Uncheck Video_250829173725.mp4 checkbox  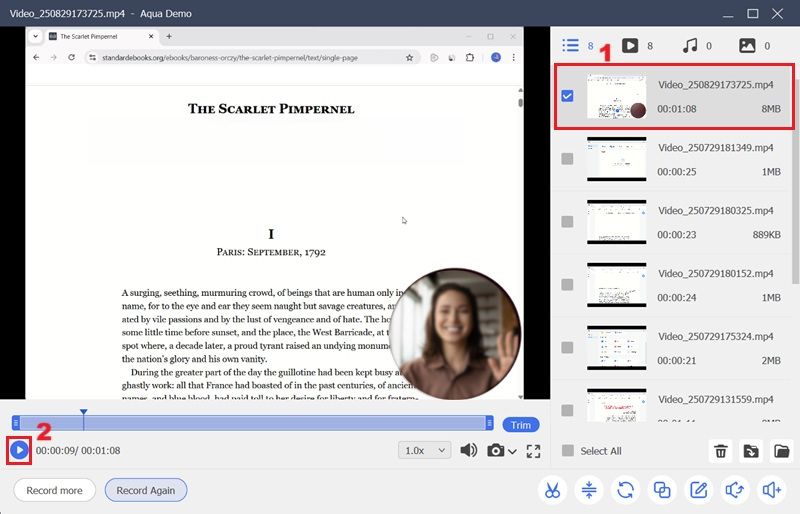tap(567, 96)
